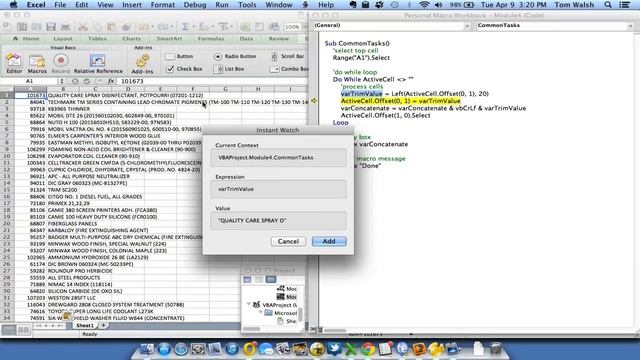Screen dimensions: 640x360
Task: Open the Name Box A1 stepper
Action: click(62, 81)
